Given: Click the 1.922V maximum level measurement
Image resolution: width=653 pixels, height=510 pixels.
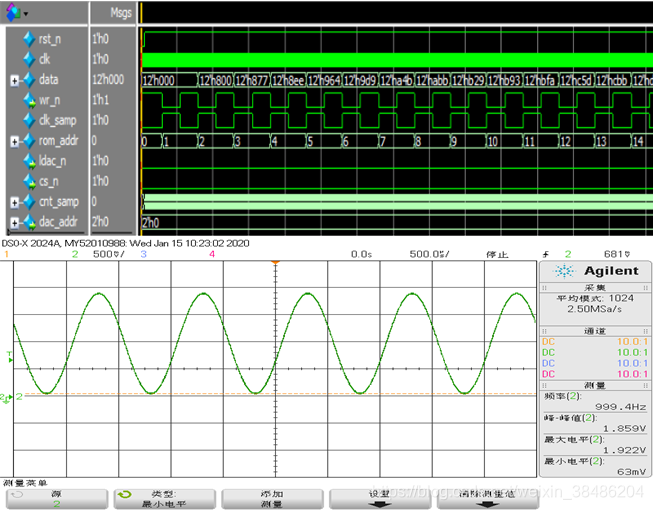Looking at the screenshot, I should (625, 450).
